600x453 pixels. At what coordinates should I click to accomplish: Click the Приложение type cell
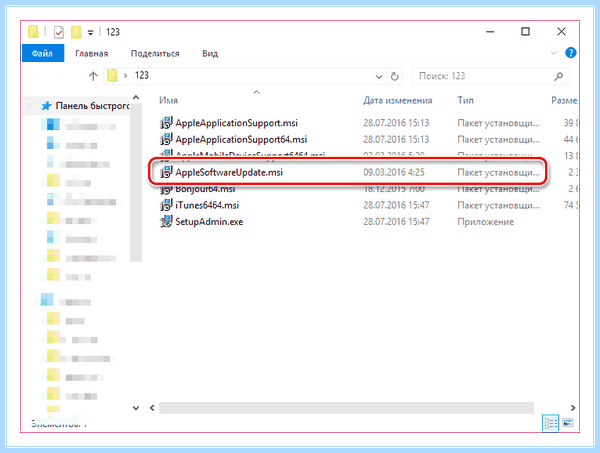coord(486,222)
